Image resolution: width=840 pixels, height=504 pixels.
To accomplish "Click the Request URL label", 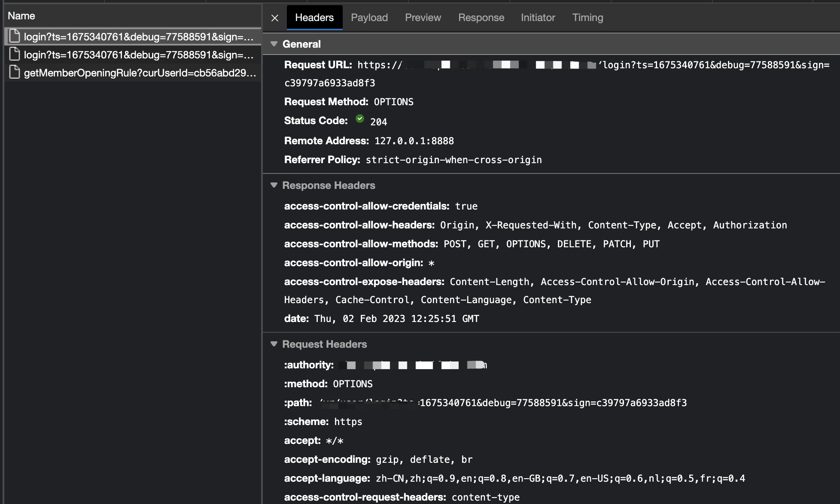I will 318,65.
